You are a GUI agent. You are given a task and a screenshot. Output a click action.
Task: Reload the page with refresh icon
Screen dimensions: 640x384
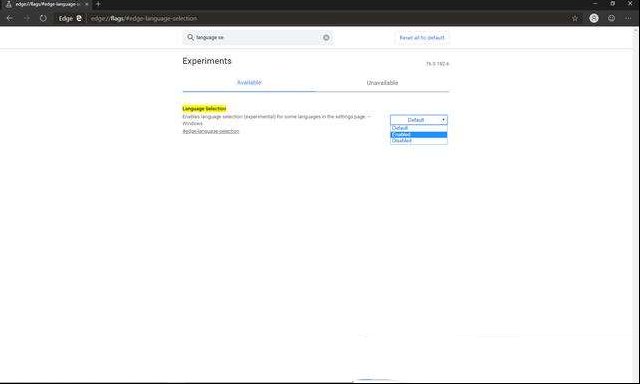pos(43,18)
